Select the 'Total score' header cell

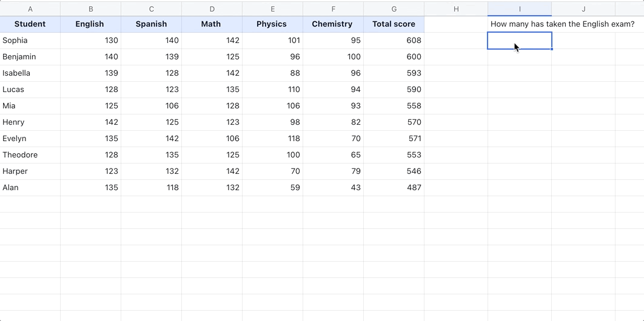(394, 24)
